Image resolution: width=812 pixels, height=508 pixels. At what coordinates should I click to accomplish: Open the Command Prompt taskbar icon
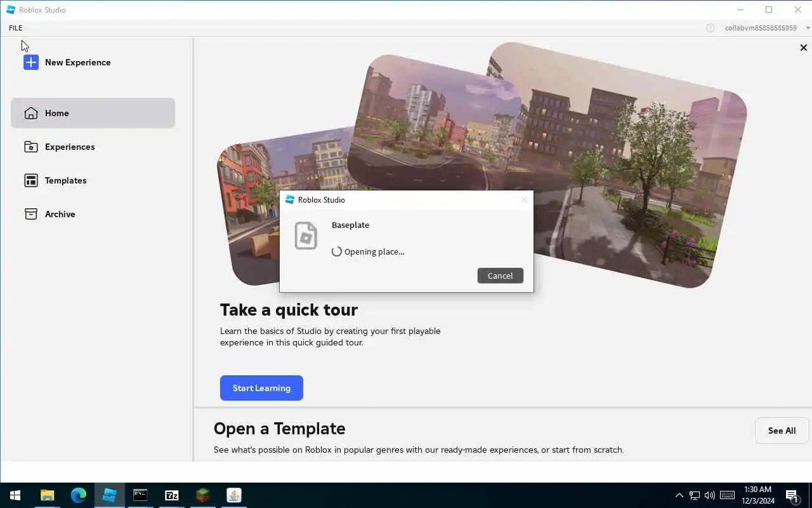tap(140, 495)
